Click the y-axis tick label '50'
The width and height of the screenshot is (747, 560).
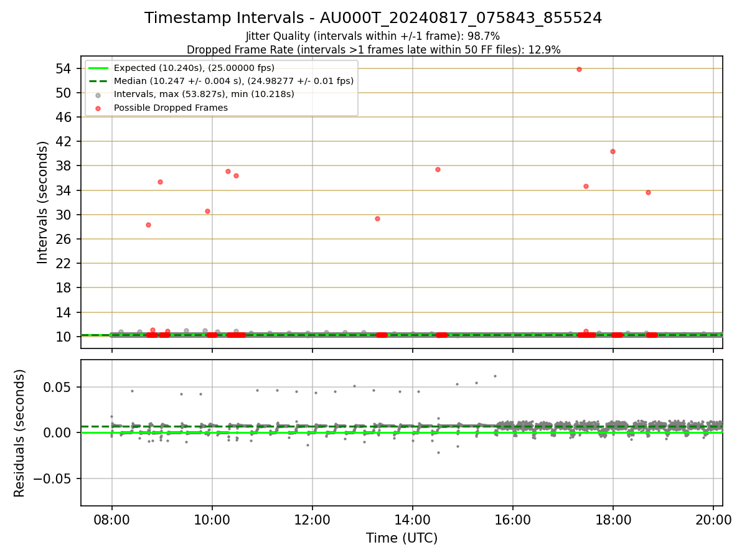(64, 93)
